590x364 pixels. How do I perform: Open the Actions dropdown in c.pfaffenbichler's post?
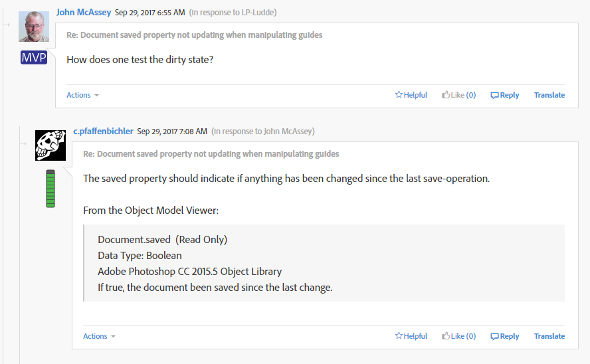pyautogui.click(x=99, y=336)
